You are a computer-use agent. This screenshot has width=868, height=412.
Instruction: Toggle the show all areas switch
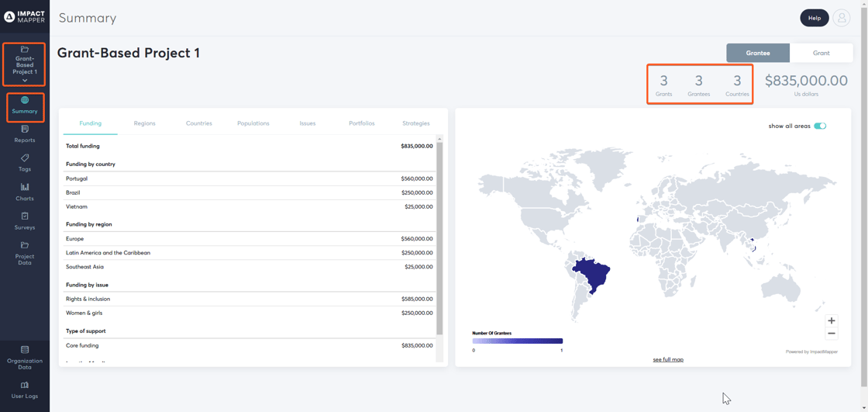coord(820,126)
